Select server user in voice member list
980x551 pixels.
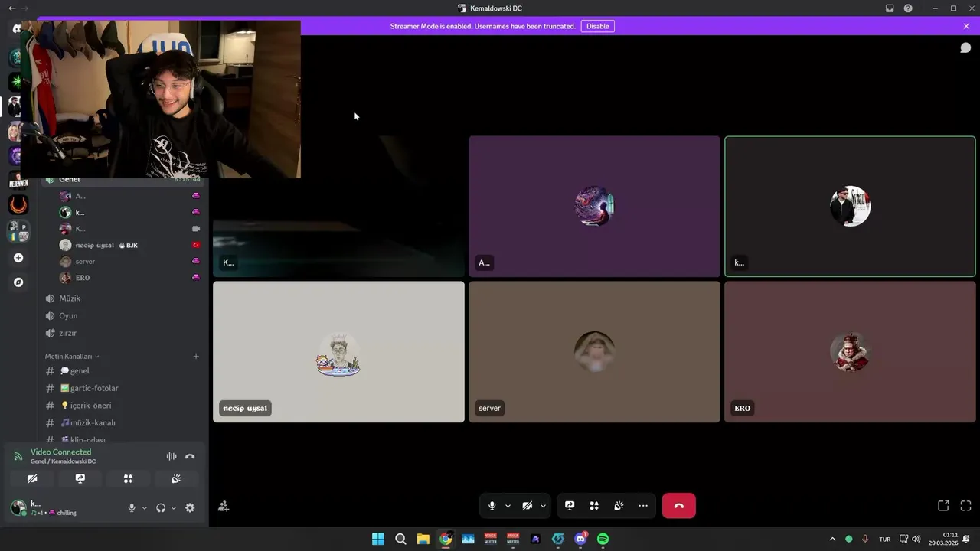click(129, 261)
